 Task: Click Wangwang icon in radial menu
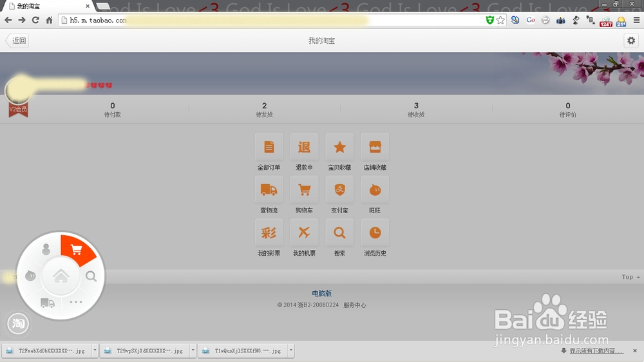(30, 275)
